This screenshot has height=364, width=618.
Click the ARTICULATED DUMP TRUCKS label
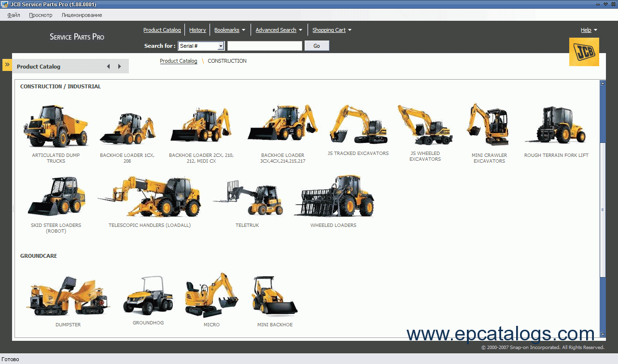56,158
